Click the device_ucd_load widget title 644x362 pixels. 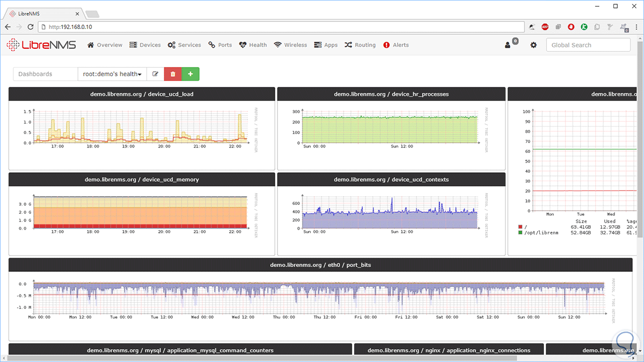point(142,94)
